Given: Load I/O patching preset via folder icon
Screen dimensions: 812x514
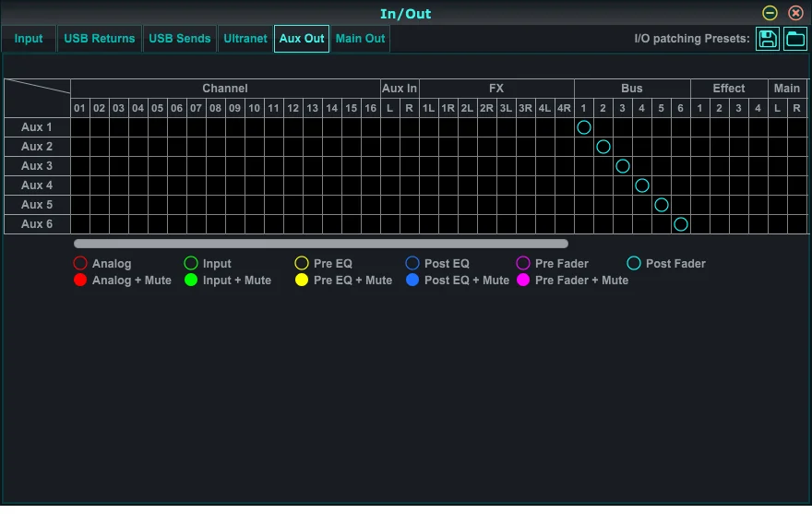Looking at the screenshot, I should [x=794, y=39].
